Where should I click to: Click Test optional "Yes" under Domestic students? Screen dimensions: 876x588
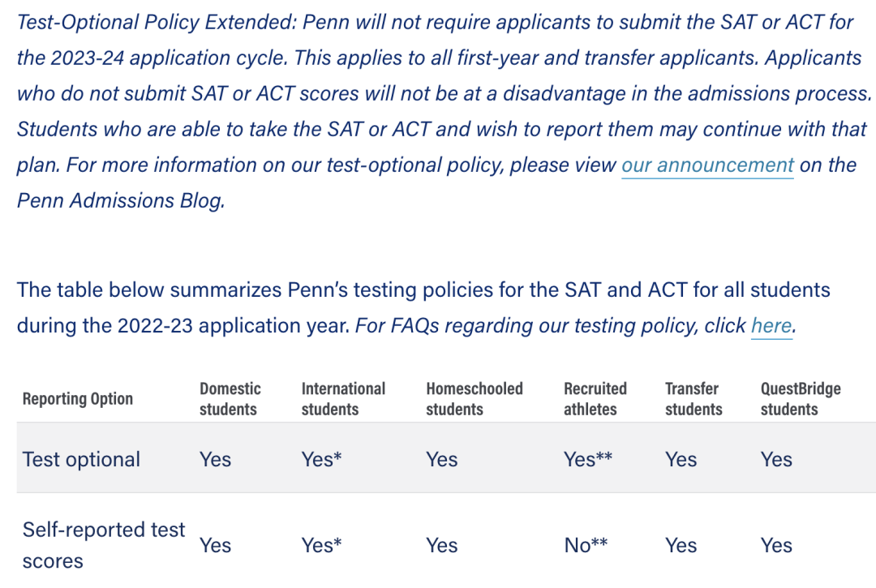(x=215, y=459)
